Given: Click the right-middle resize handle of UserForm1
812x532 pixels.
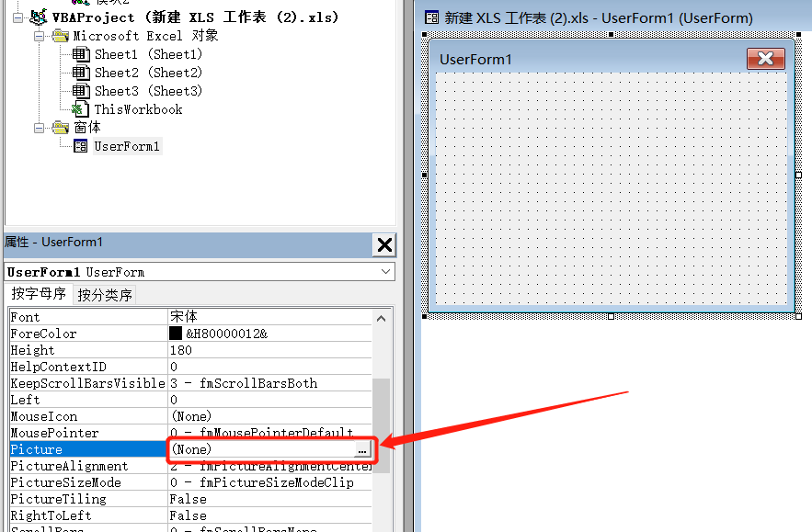Looking at the screenshot, I should pyautogui.click(x=798, y=175).
